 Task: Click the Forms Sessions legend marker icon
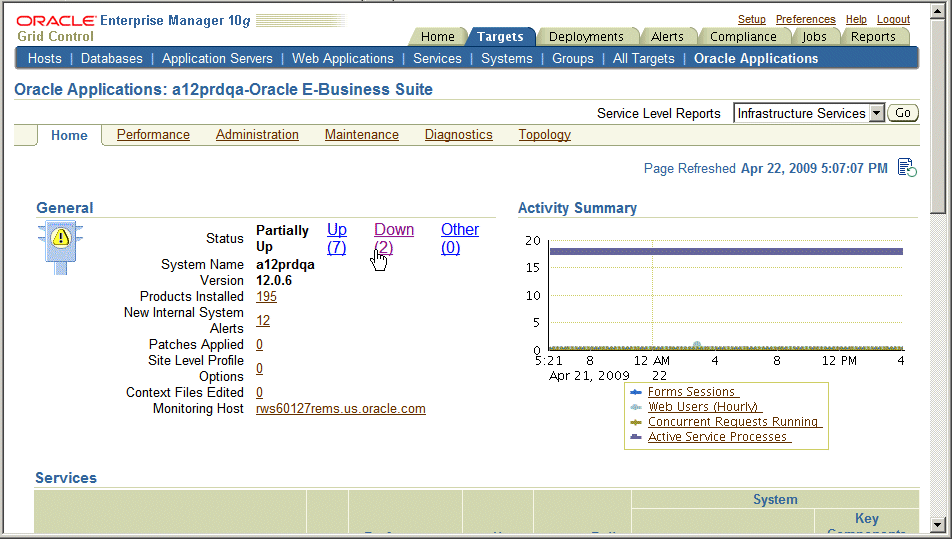(x=636, y=392)
